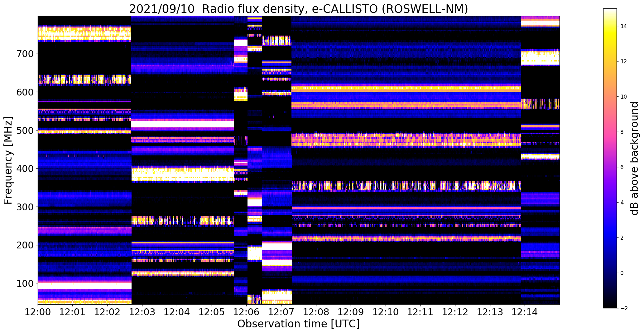Click the colorbar tick label 14

pyautogui.click(x=624, y=26)
